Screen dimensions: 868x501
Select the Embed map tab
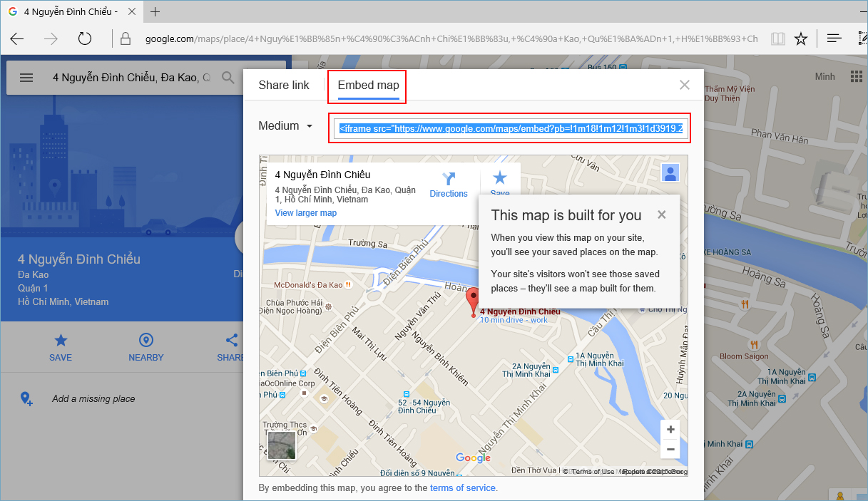pos(368,86)
